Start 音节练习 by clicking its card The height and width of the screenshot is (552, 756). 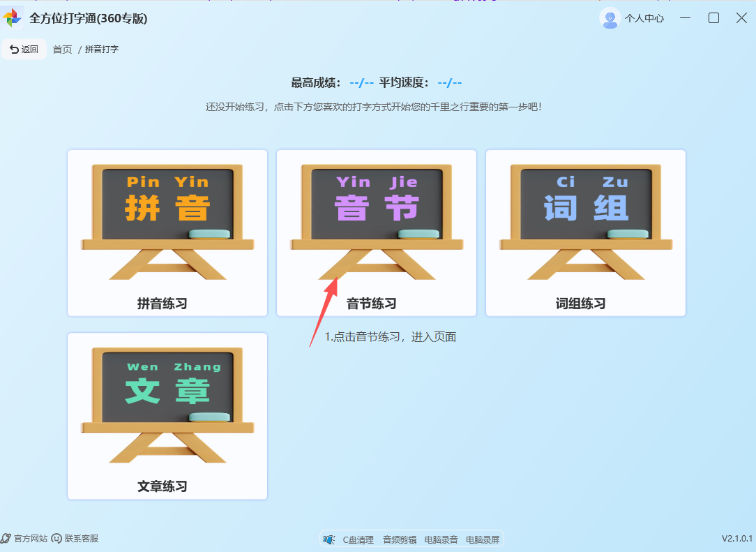click(376, 232)
